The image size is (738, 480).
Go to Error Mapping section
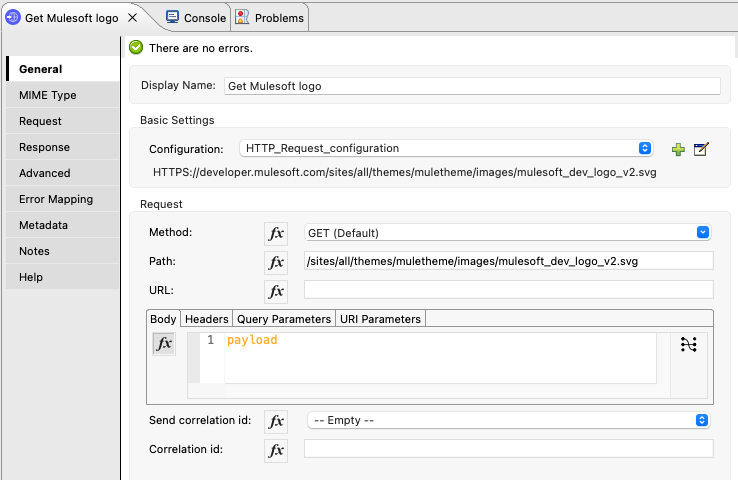click(x=56, y=199)
